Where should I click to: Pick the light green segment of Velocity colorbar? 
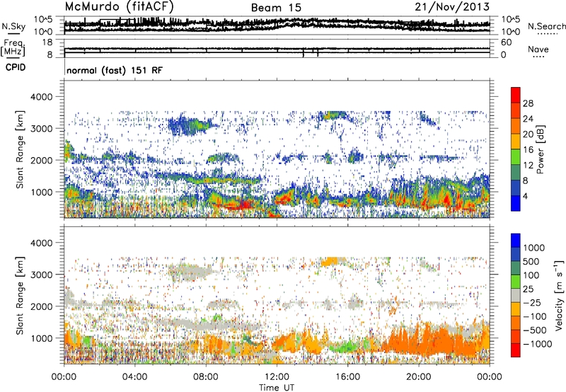point(516,282)
